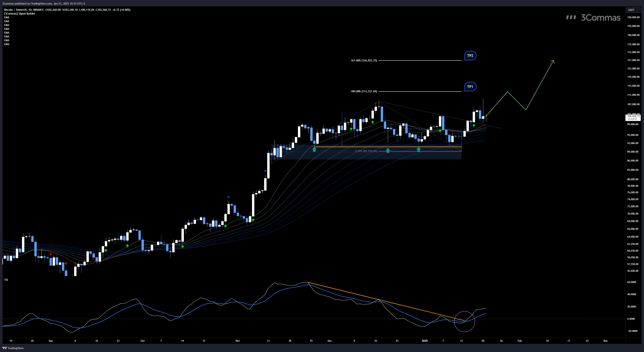Viewport: 644px width, 352px height.
Task: Select the Bitcoin / TetherUS symbol title
Action: (15, 10)
